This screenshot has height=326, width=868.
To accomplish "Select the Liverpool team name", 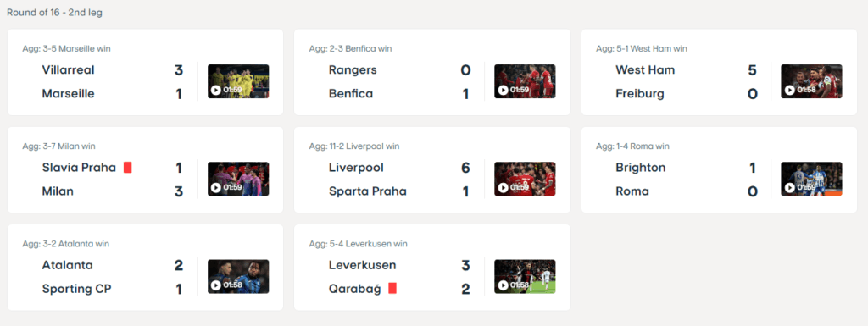I will 356,168.
